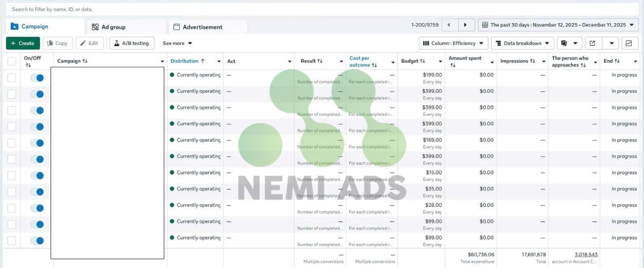This screenshot has width=644, height=268.
Task: Open the End column header menu arrow
Action: click(x=635, y=62)
